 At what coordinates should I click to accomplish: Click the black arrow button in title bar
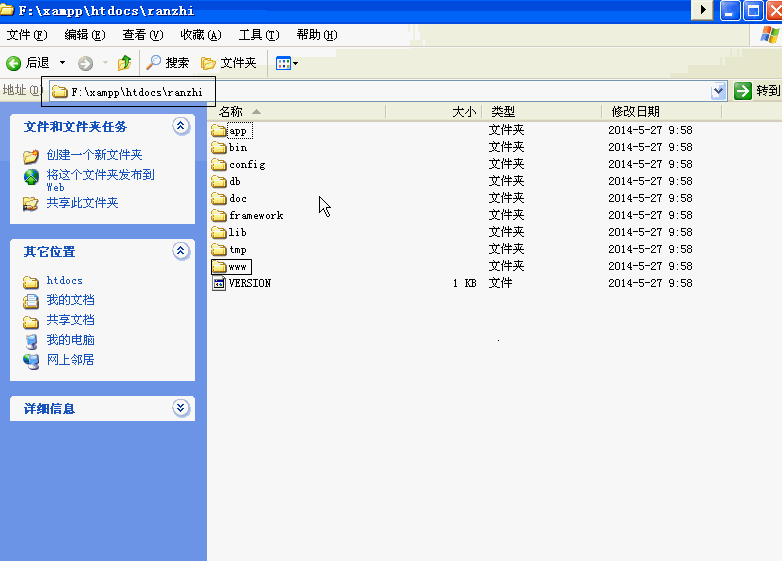702,9
